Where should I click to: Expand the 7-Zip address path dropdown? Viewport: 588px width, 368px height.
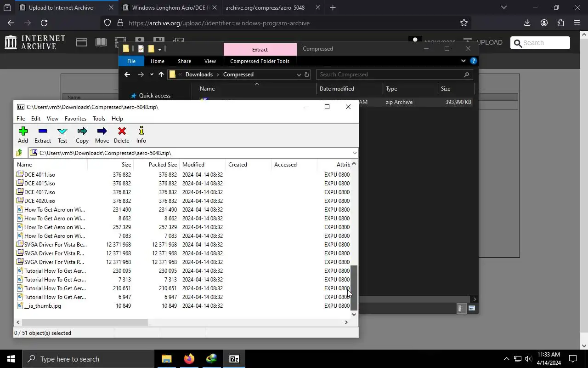(354, 153)
